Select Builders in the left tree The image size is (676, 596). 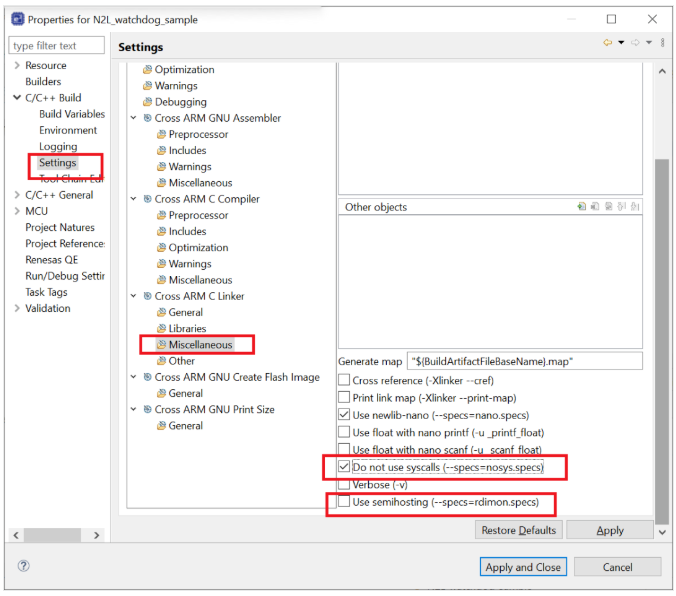(x=43, y=82)
